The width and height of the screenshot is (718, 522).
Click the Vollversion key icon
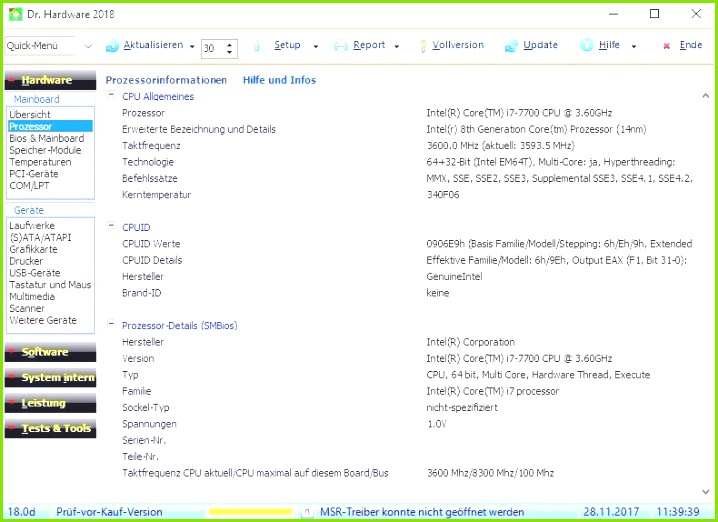coord(423,46)
